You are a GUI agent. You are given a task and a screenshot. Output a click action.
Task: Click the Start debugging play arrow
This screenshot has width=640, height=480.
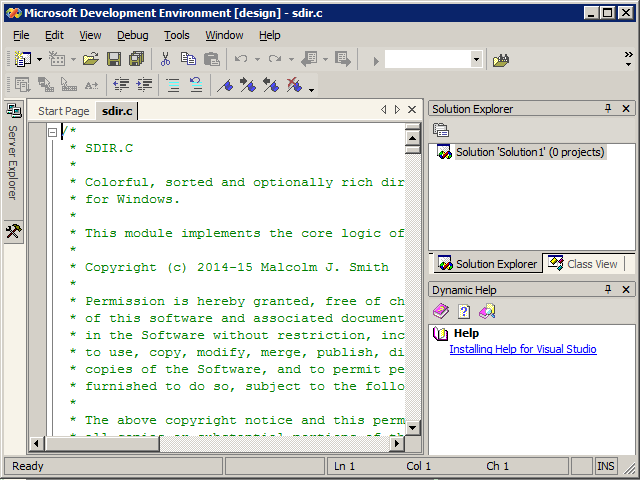[376, 61]
